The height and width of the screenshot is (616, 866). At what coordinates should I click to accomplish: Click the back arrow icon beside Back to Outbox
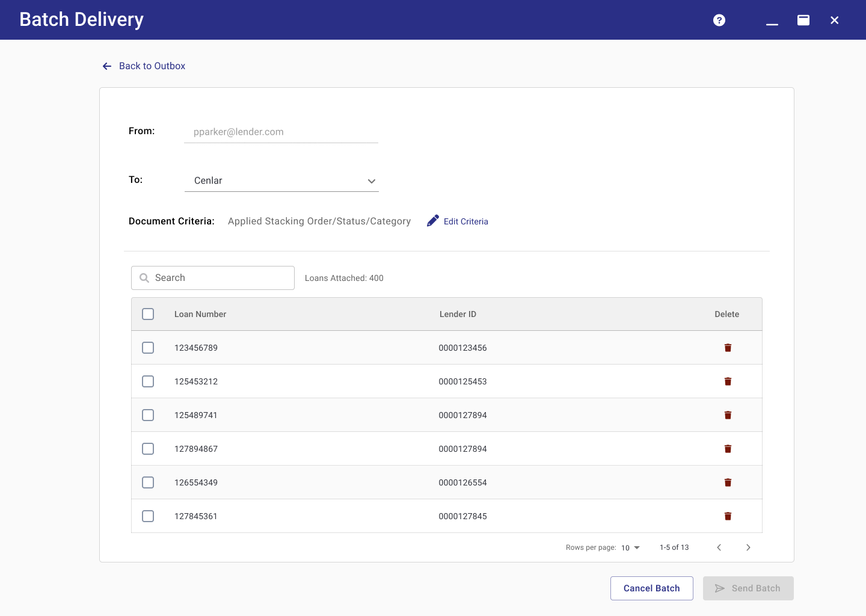pyautogui.click(x=107, y=66)
